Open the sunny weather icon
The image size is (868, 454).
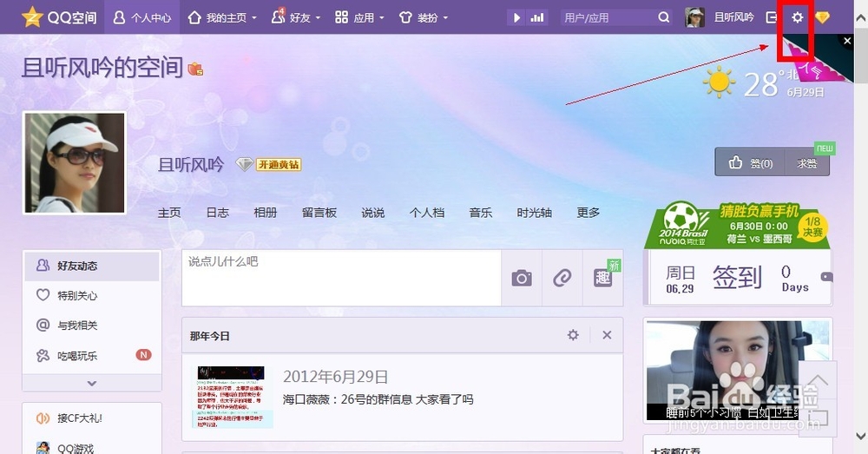click(x=719, y=82)
